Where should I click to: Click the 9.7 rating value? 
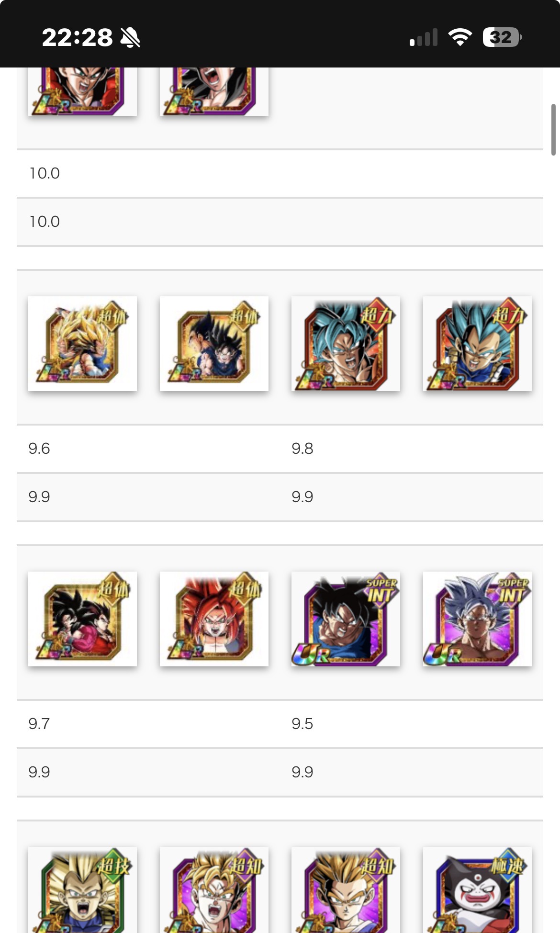(x=39, y=724)
